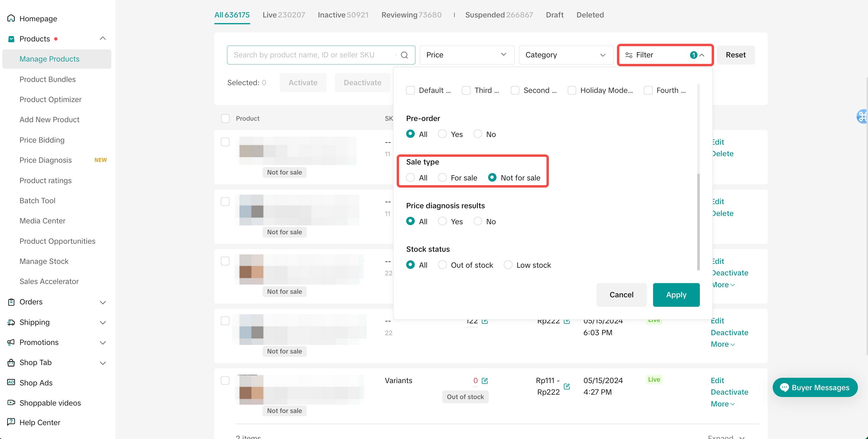
Task: Open the Price dropdown
Action: click(x=467, y=55)
